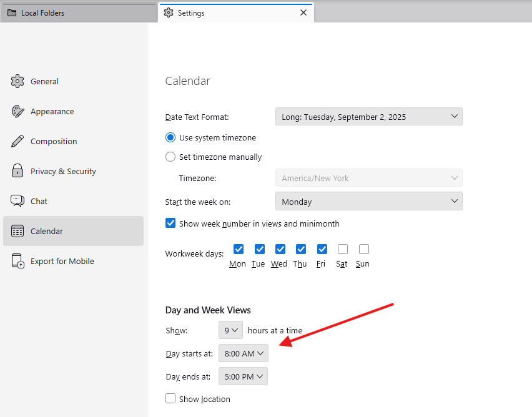
Task: Enable the Show location checkbox
Action: click(x=170, y=398)
